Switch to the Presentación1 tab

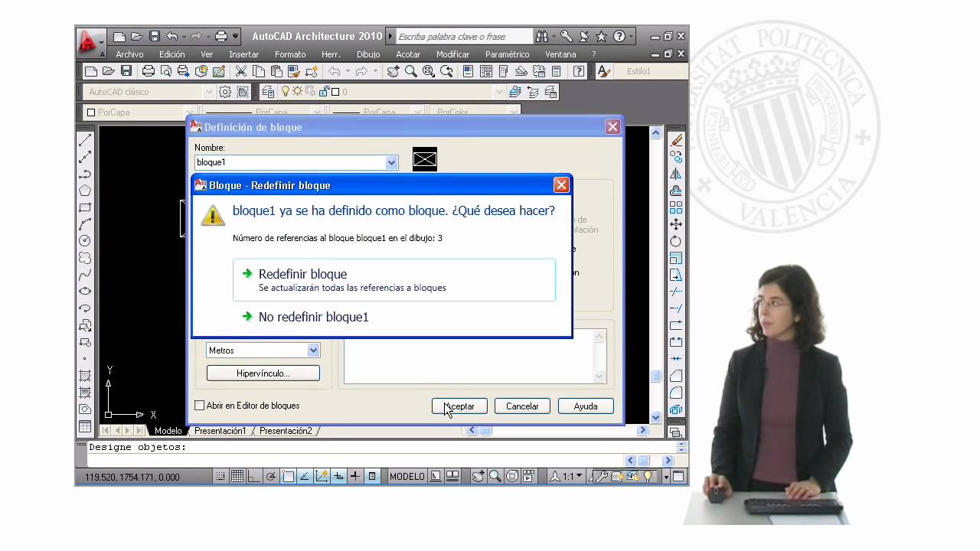(220, 431)
